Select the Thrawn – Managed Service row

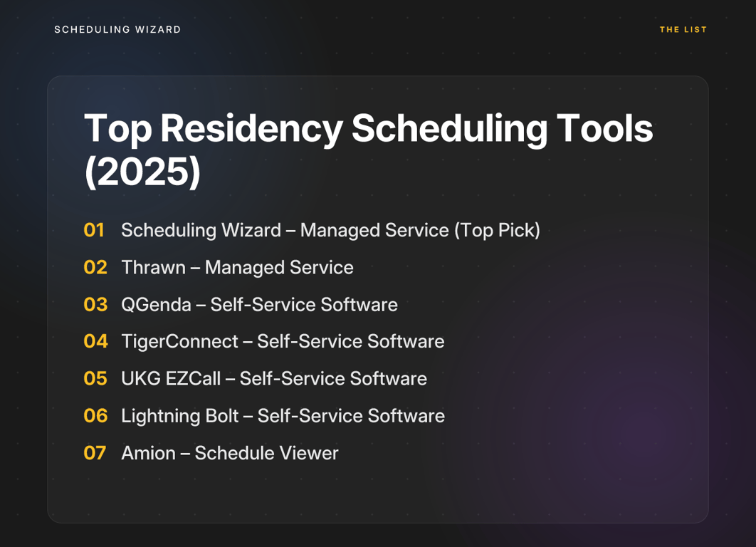(219, 267)
